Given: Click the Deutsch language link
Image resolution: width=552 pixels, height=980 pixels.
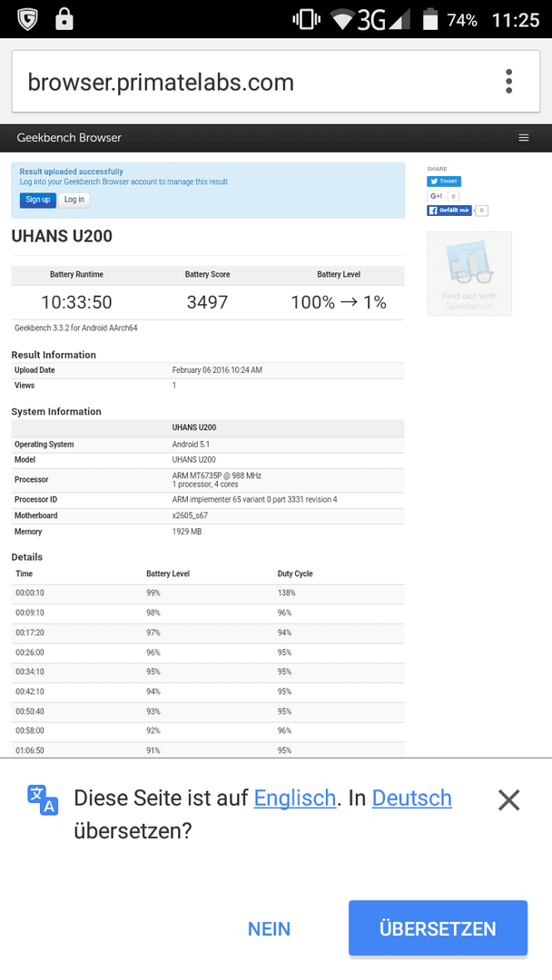Looking at the screenshot, I should pyautogui.click(x=411, y=799).
